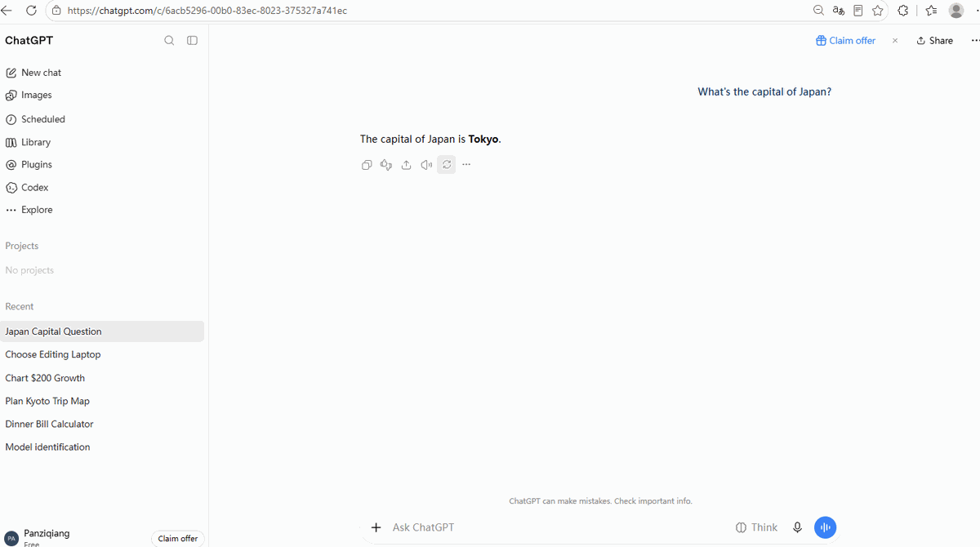View site information lock icon
This screenshot has width=980, height=547.
point(56,11)
